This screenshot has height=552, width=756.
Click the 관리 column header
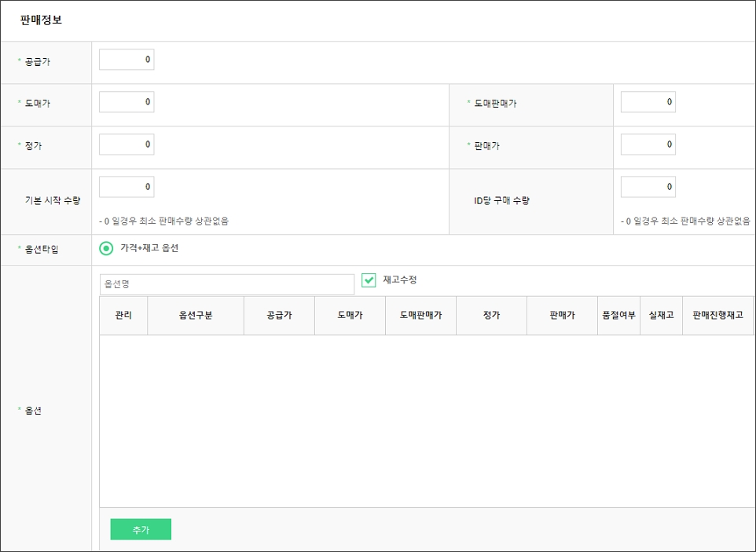(x=123, y=315)
